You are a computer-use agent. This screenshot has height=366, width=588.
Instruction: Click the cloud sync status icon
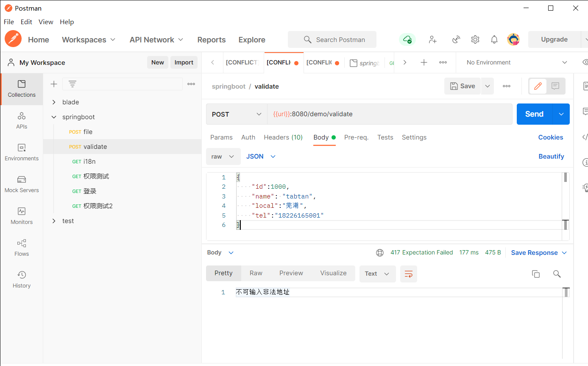point(407,39)
